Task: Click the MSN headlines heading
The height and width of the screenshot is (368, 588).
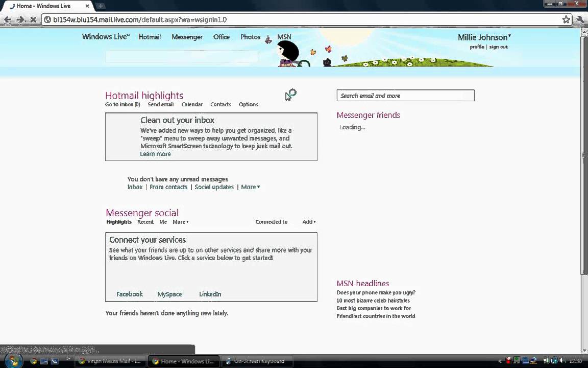Action: pos(362,284)
